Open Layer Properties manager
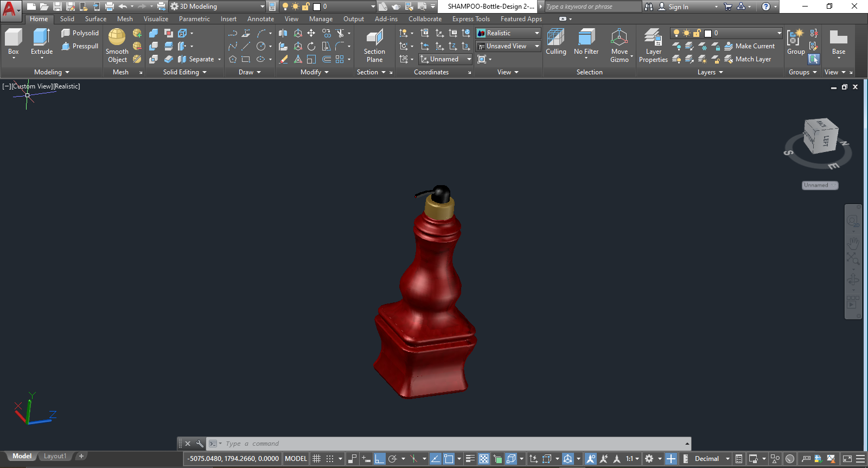The height and width of the screenshot is (468, 868). point(653,46)
